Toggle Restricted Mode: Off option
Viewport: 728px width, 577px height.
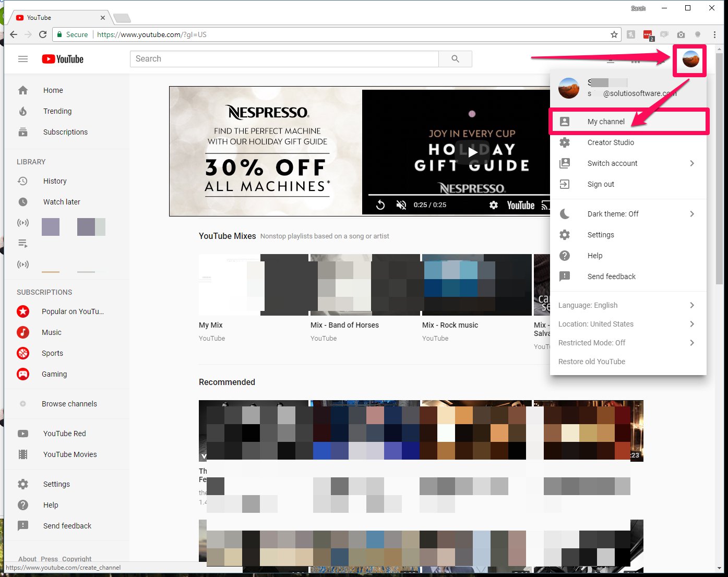628,343
